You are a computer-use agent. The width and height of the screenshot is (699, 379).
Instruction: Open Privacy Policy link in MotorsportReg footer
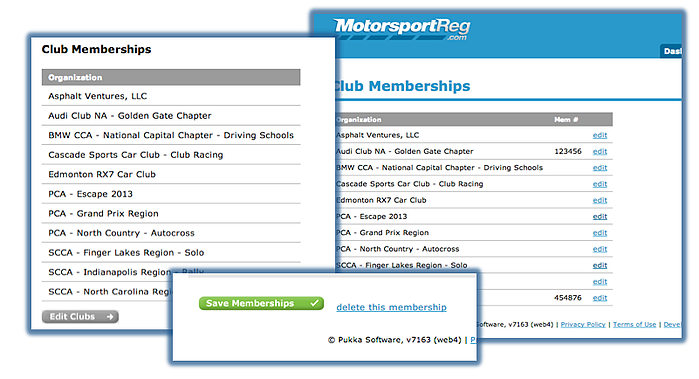coord(583,324)
